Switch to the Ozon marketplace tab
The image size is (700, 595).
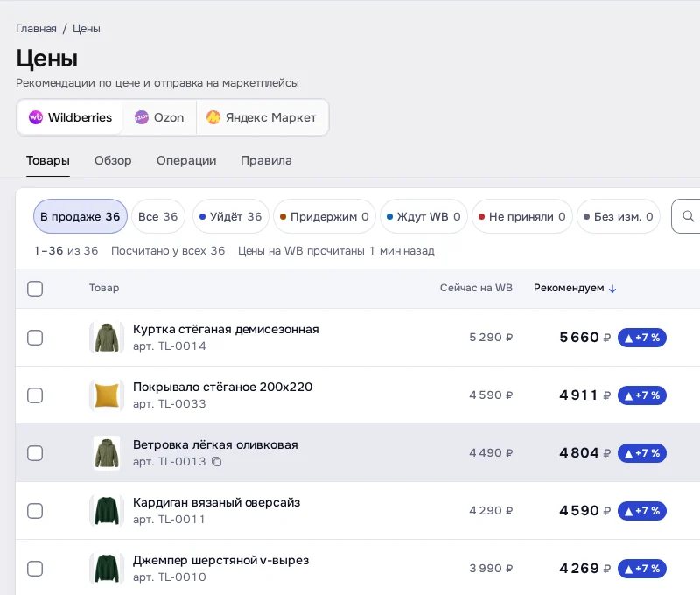(159, 117)
